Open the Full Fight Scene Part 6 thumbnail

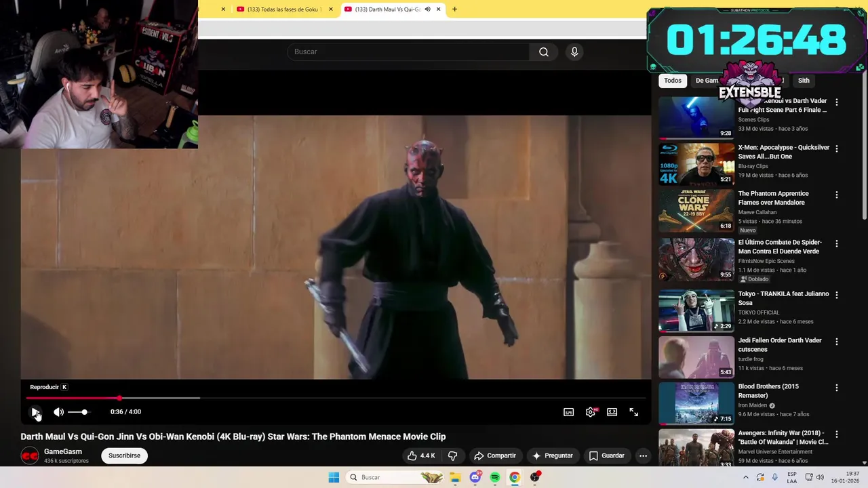[696, 117]
